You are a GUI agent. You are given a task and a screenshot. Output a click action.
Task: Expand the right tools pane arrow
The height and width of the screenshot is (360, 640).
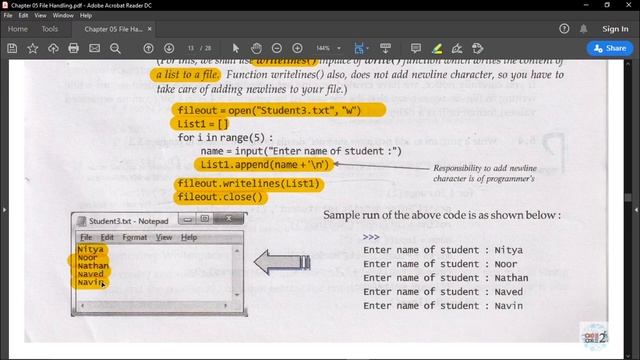[x=636, y=210]
